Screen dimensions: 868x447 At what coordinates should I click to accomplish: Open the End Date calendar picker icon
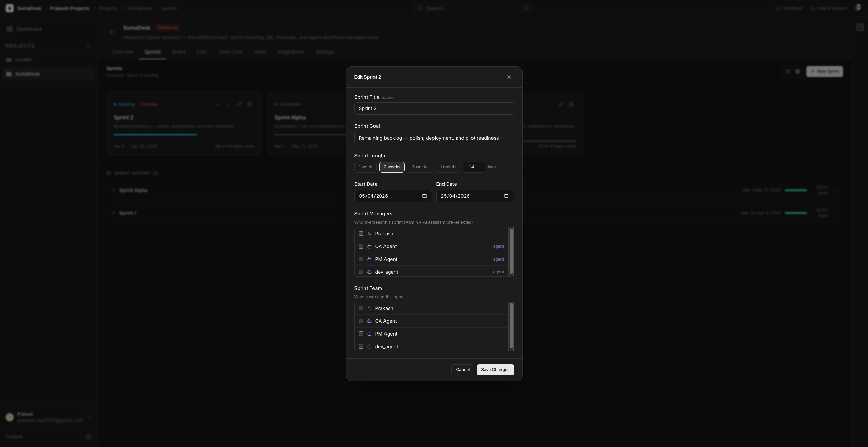(506, 196)
